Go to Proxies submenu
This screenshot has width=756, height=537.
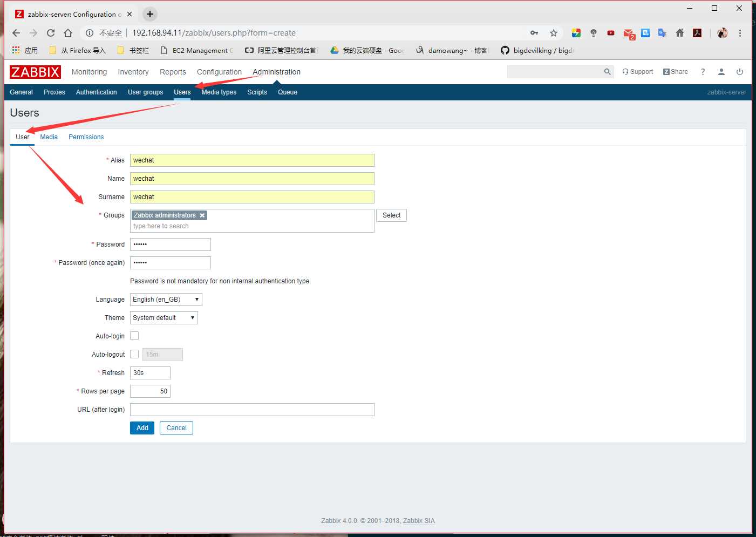pyautogui.click(x=55, y=92)
